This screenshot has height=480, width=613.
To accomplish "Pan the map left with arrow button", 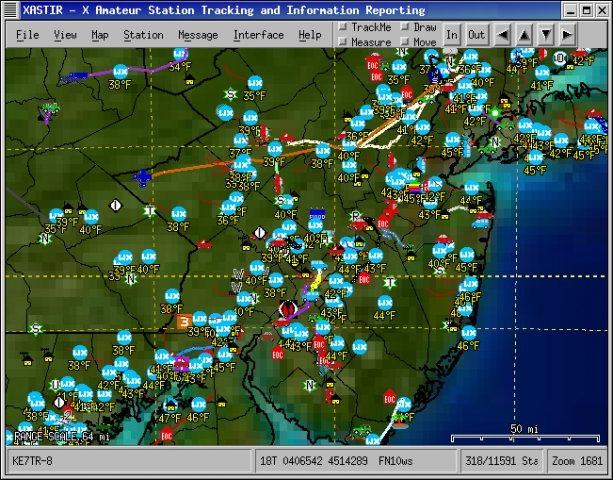I will [501, 34].
